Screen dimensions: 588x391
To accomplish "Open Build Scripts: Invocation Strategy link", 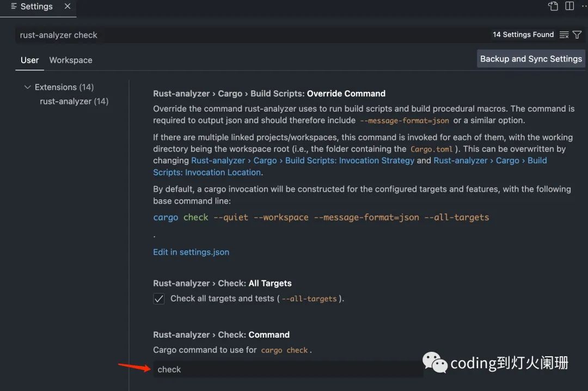I will (x=303, y=161).
